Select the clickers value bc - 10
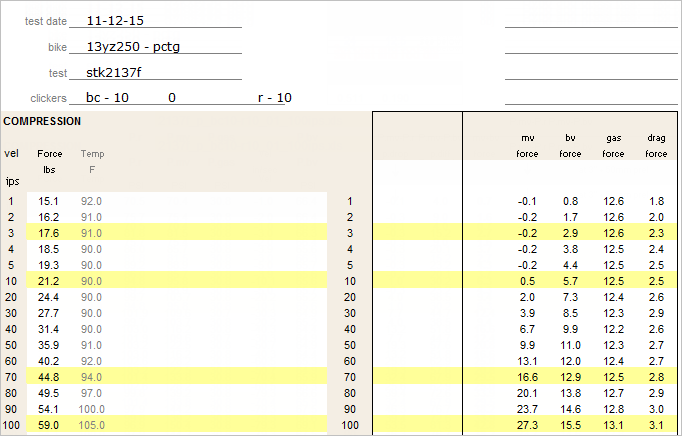682x436 pixels. tap(107, 98)
